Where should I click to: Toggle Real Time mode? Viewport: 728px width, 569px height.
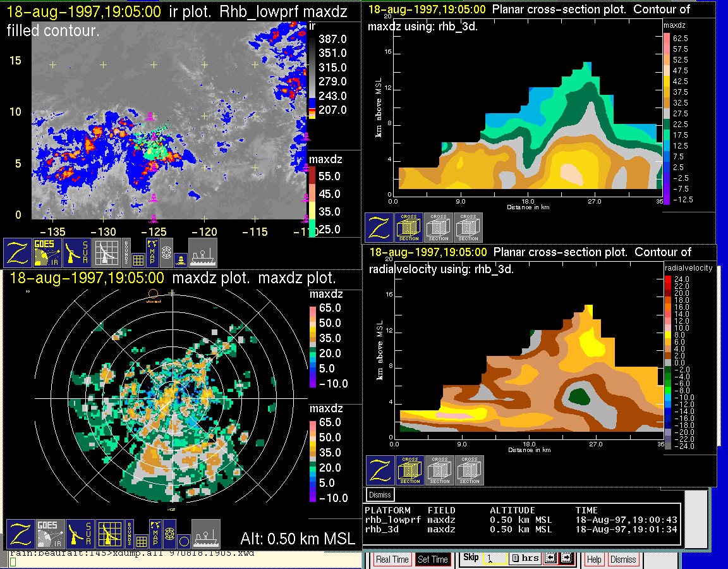tap(392, 560)
